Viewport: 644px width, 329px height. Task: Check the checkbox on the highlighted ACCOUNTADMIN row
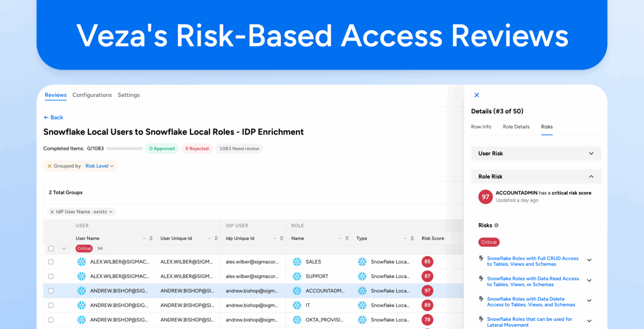[51, 290]
